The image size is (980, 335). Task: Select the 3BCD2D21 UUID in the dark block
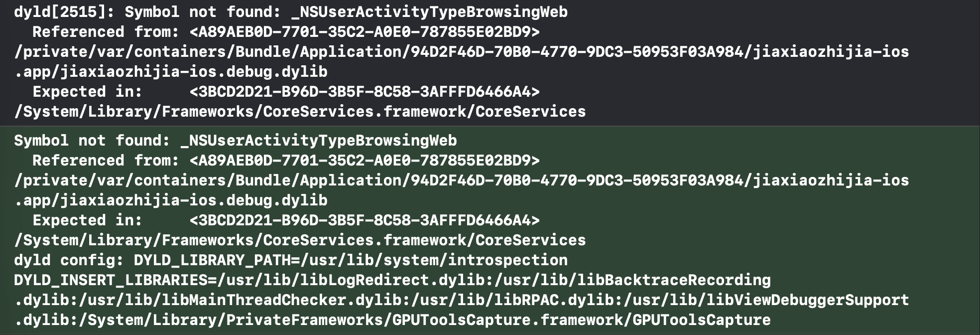(365, 92)
